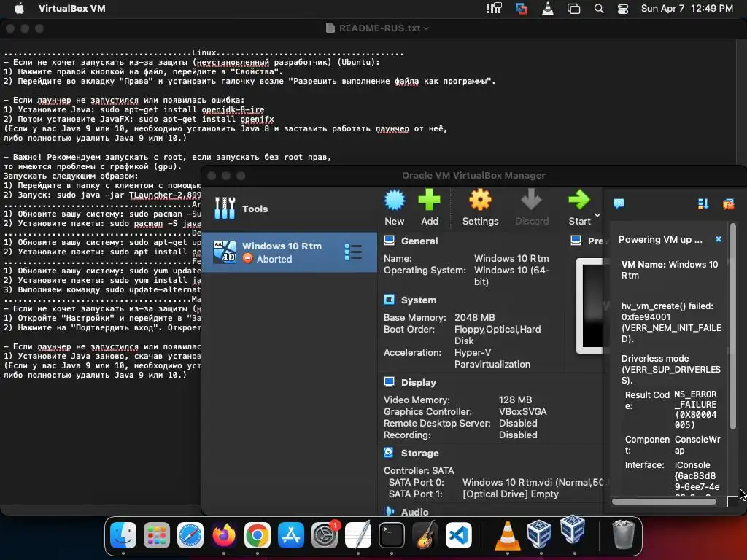Open System Preferences from the Dock
This screenshot has width=747, height=560.
coord(325,535)
